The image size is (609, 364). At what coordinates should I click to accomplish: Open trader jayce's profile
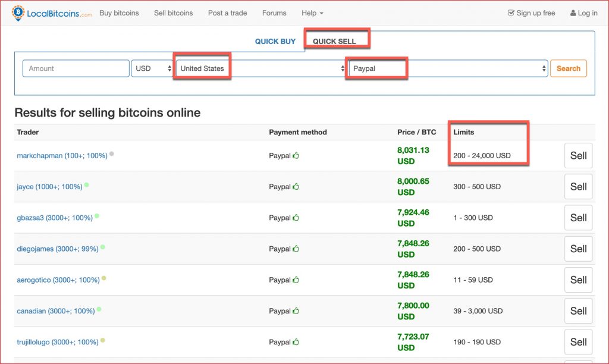click(50, 187)
